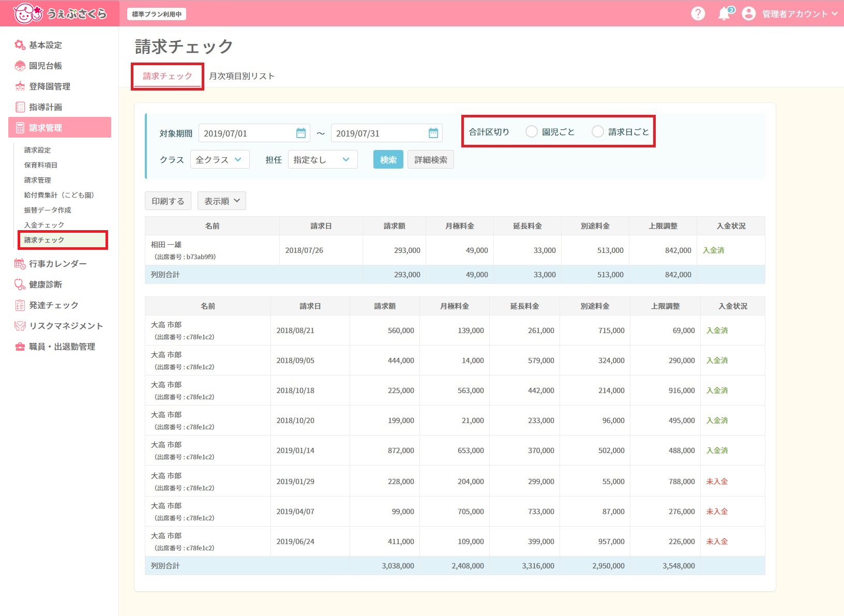Open 登降園管理 in the sidebar
Image resolution: width=844 pixels, height=616 pixels.
[50, 86]
